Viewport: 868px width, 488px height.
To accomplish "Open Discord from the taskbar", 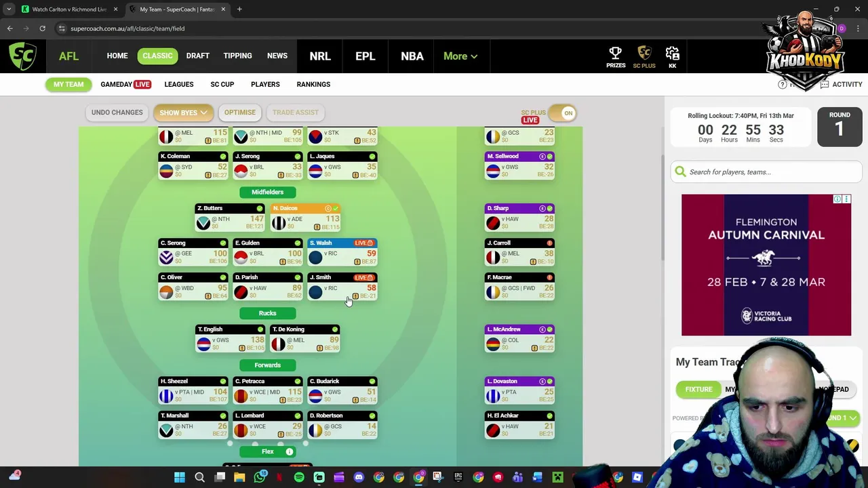I will 359,477.
